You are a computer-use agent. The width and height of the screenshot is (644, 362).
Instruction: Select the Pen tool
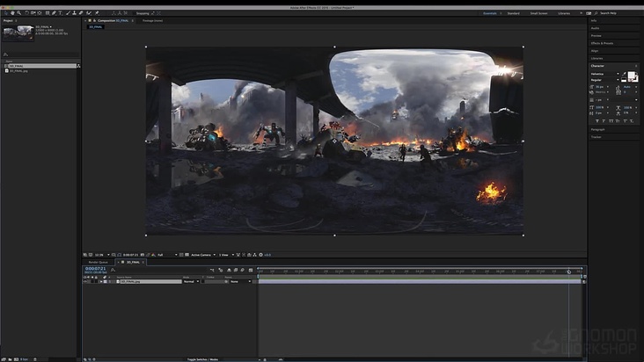point(54,13)
